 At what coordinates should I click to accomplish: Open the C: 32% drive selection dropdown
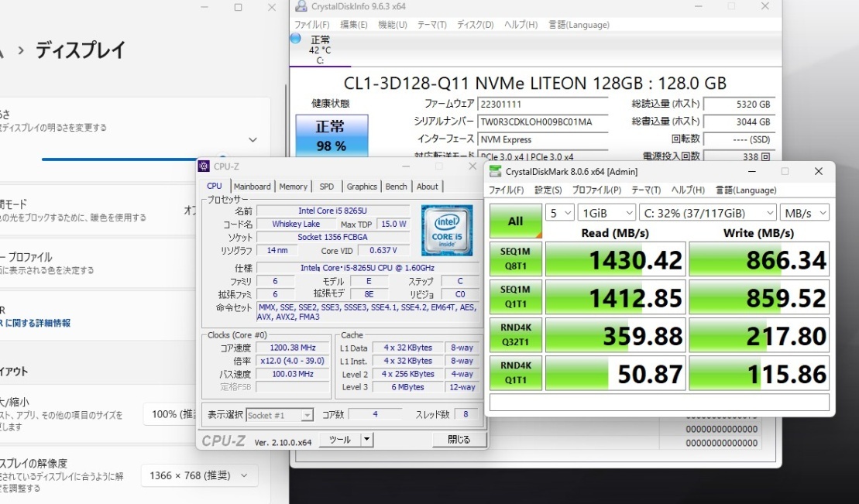click(708, 213)
